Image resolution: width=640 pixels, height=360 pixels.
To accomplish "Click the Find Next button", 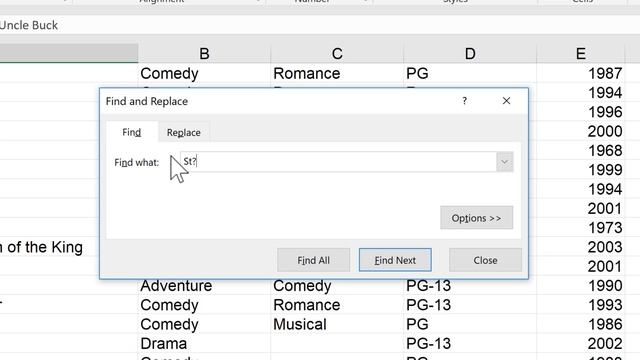I will tap(395, 260).
